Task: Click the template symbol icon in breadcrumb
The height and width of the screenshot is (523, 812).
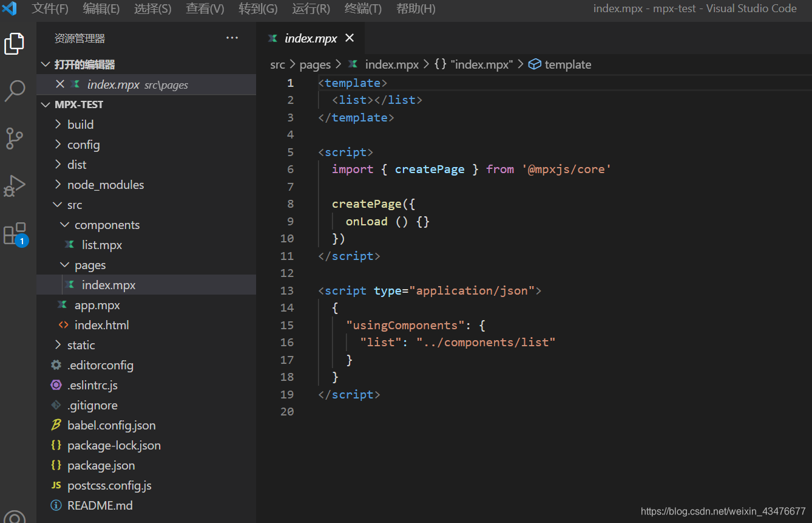Action: pyautogui.click(x=535, y=64)
